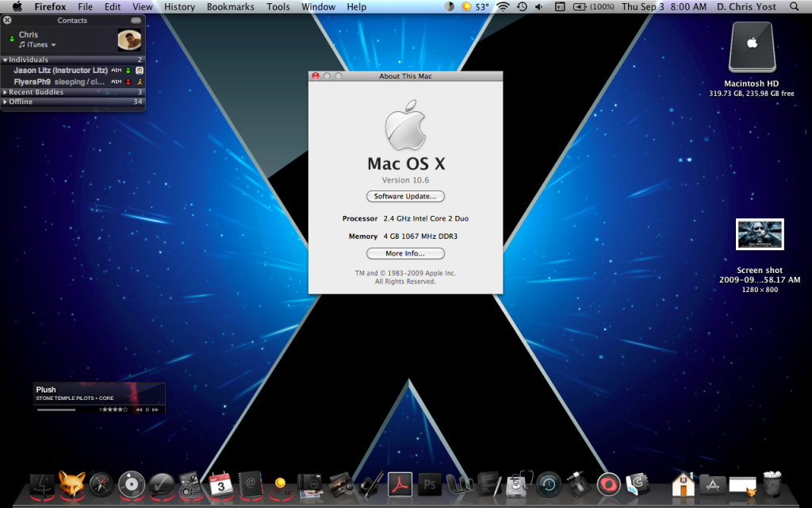
Task: Open the History menu
Action: (x=180, y=6)
